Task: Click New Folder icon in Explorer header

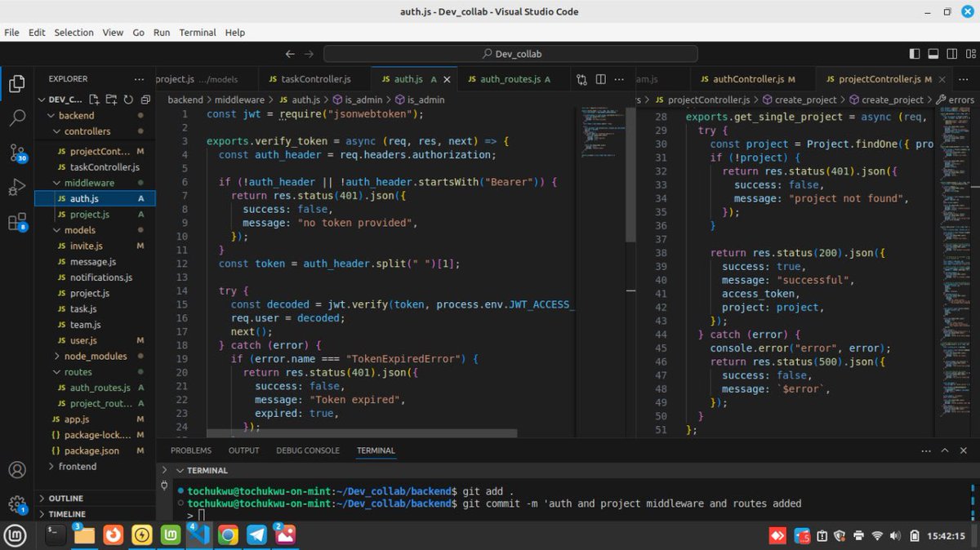Action: tap(111, 100)
